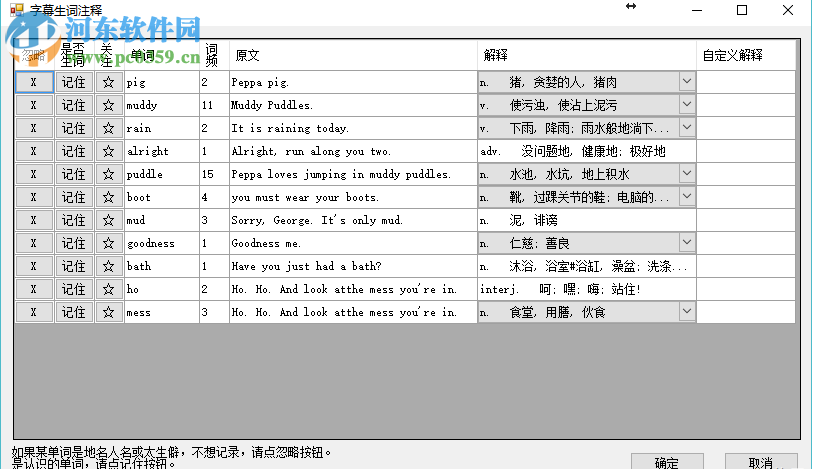
Task: Select the text 'Peppa pig.'
Action: tap(260, 83)
